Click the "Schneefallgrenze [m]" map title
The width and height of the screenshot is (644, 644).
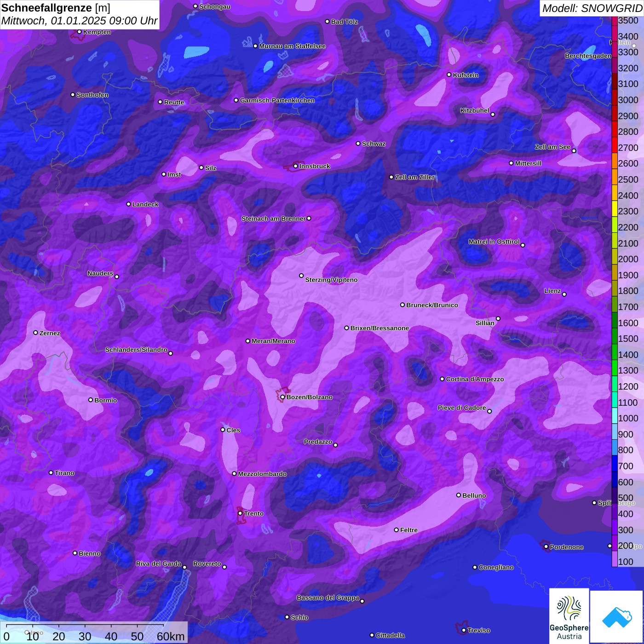(56, 8)
